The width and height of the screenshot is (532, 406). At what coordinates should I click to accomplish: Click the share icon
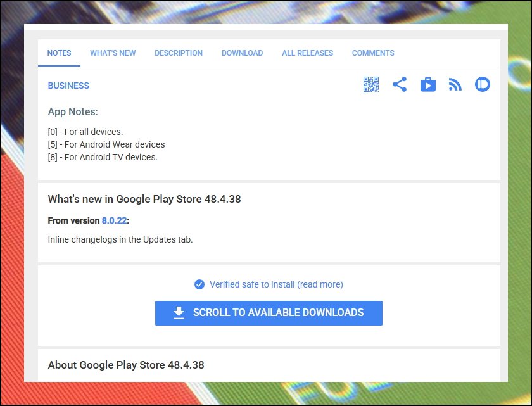(400, 84)
